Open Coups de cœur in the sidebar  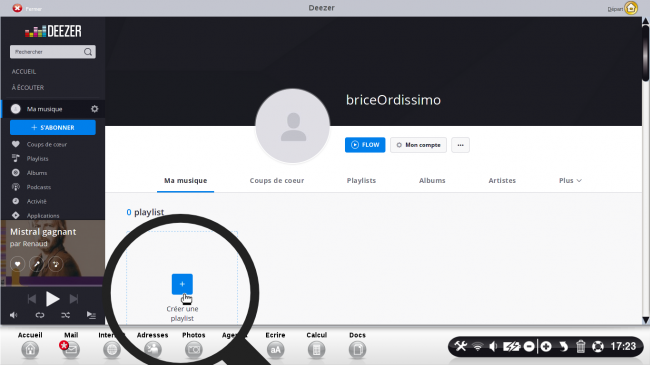point(47,144)
